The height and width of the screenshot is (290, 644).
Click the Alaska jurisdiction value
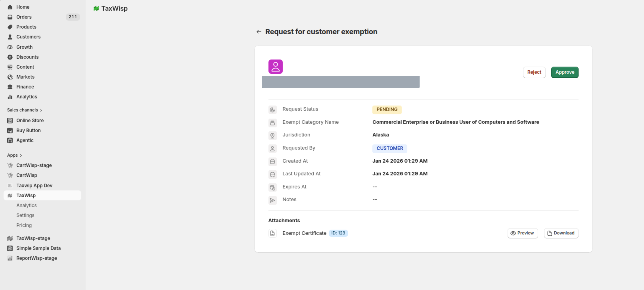coord(380,135)
